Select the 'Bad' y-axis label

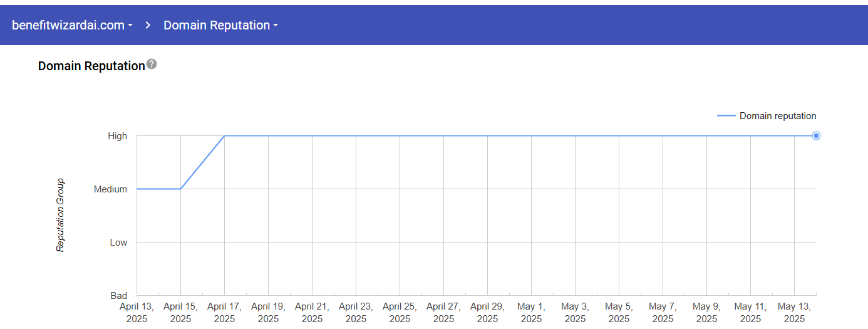(x=119, y=296)
